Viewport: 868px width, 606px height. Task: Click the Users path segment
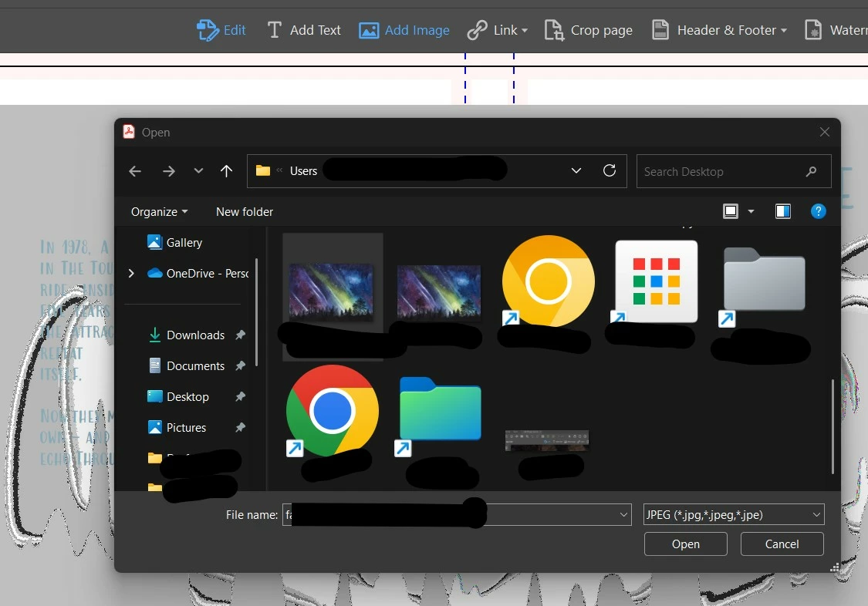point(303,171)
